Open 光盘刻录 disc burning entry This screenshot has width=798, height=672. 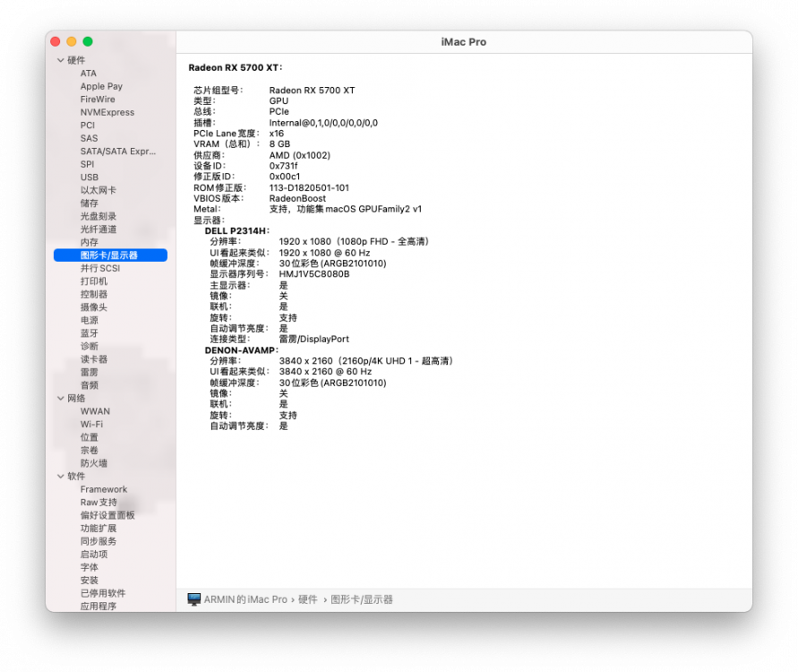(99, 216)
